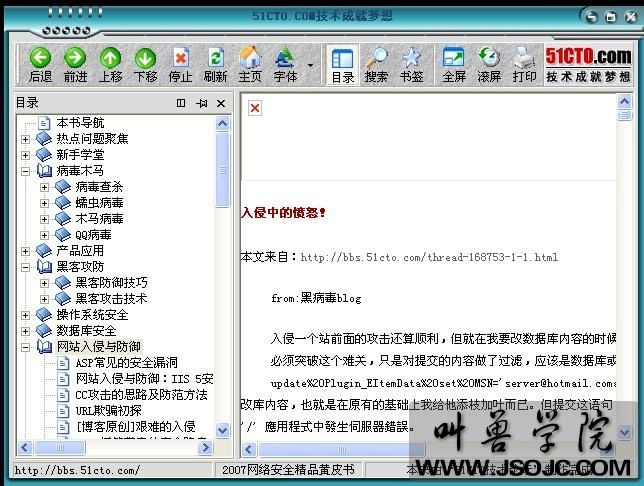The width and height of the screenshot is (644, 486).
Task: Select the 黑客攻击技术 tree label
Action: 111,299
